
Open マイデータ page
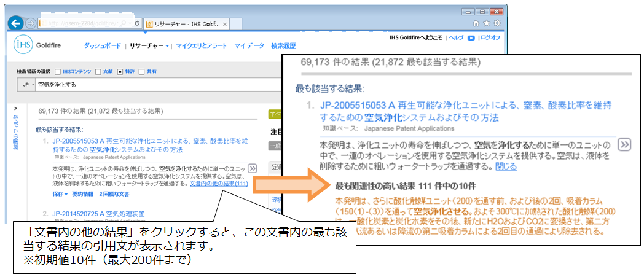tap(249, 46)
